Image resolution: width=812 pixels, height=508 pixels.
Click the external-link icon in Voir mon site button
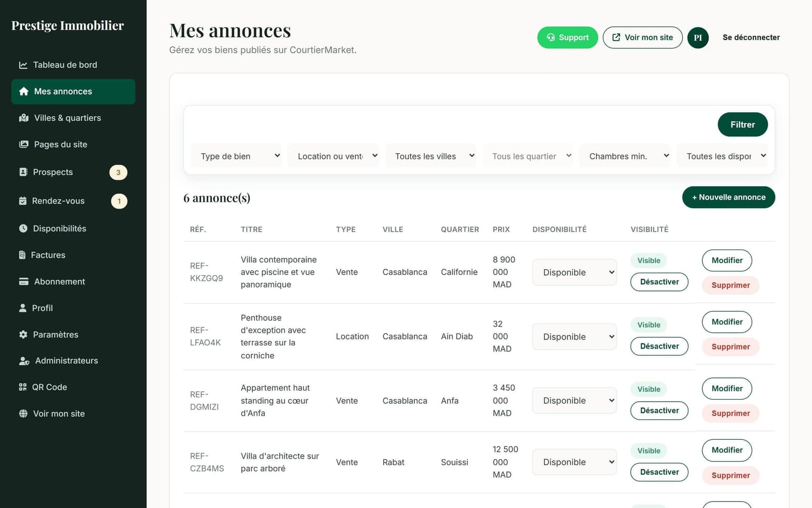pyautogui.click(x=616, y=38)
